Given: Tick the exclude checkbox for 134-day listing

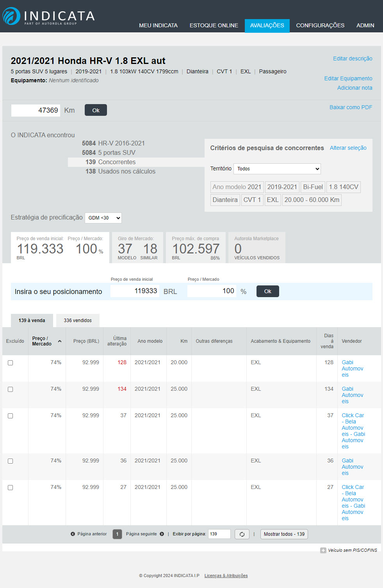Looking at the screenshot, I should [11, 390].
